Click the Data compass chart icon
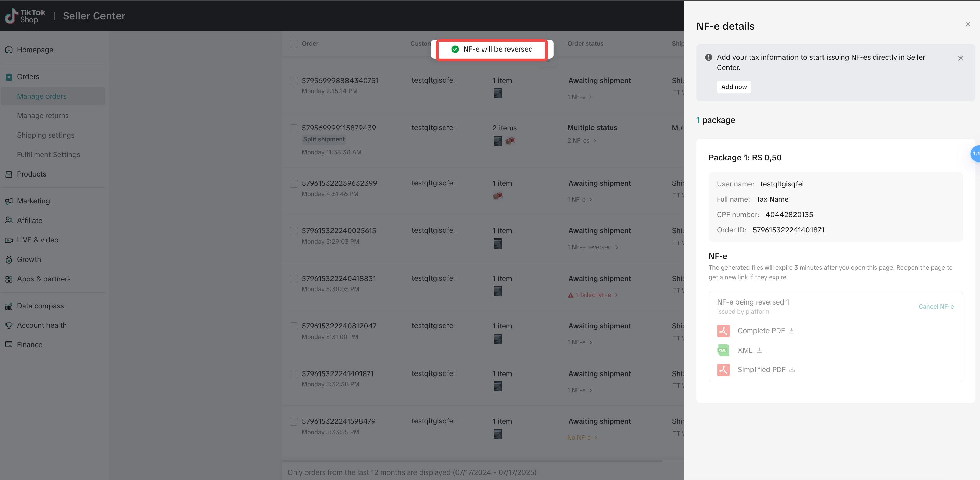Screen dimensions: 980x480 point(9,306)
